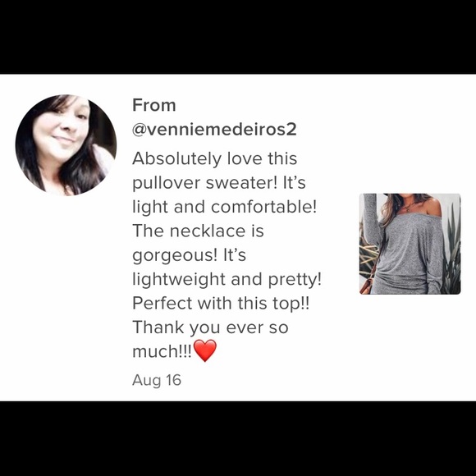Click the red heart emoji
The width and height of the screenshot is (476, 476).
(x=205, y=350)
